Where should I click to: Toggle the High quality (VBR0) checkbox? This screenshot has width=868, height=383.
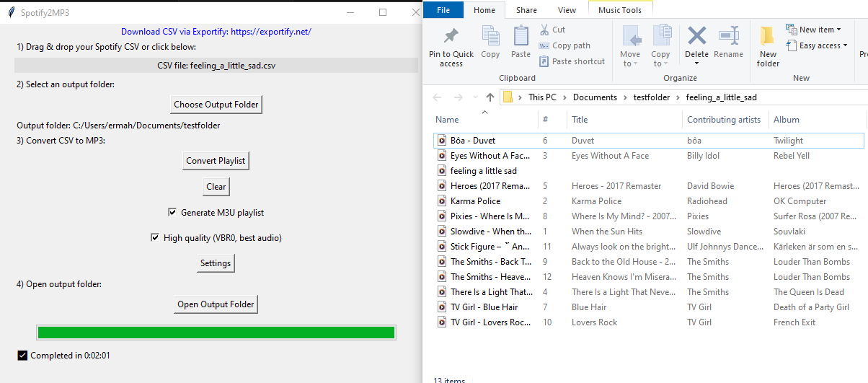155,238
